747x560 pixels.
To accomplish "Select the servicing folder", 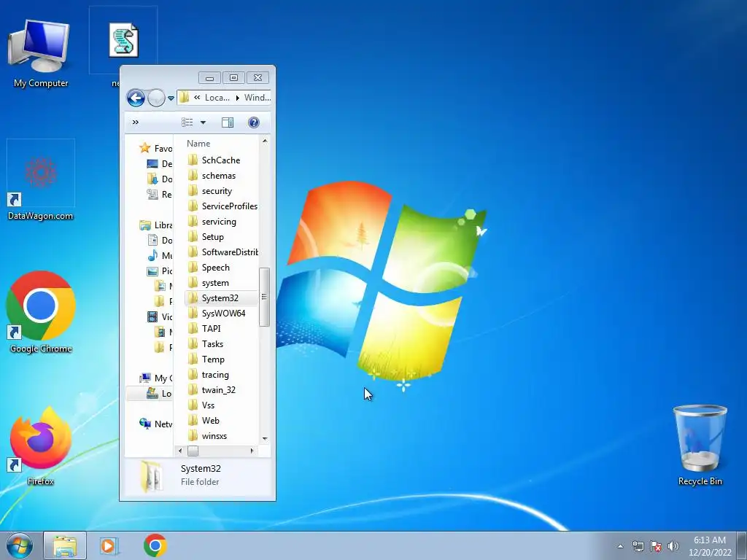I will 220,222.
